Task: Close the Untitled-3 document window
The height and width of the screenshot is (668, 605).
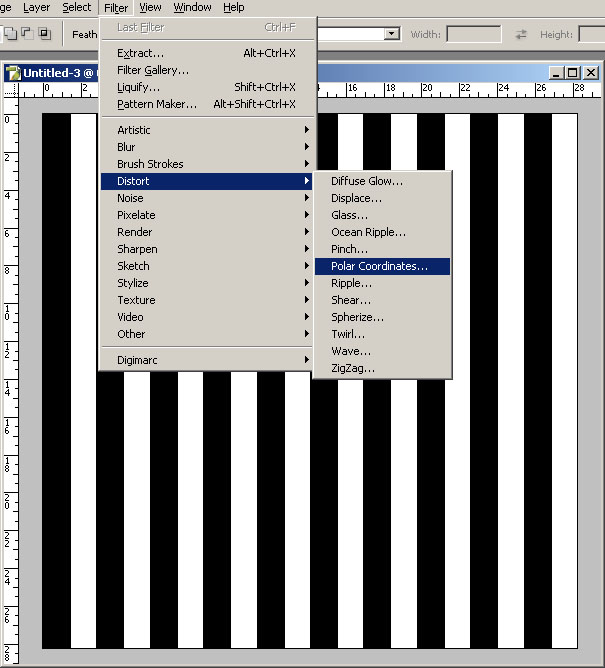Action: 591,73
